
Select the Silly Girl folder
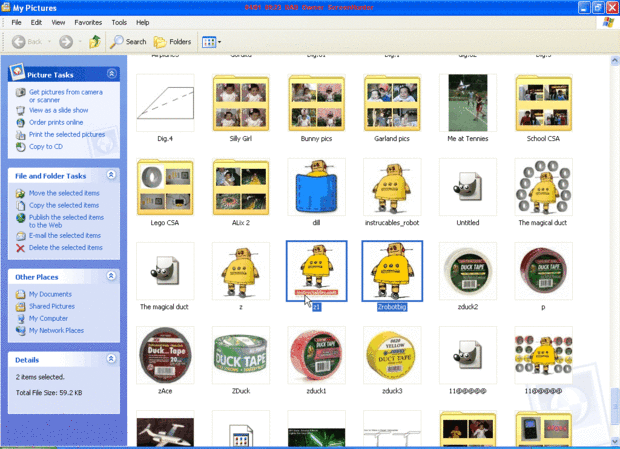[x=241, y=103]
